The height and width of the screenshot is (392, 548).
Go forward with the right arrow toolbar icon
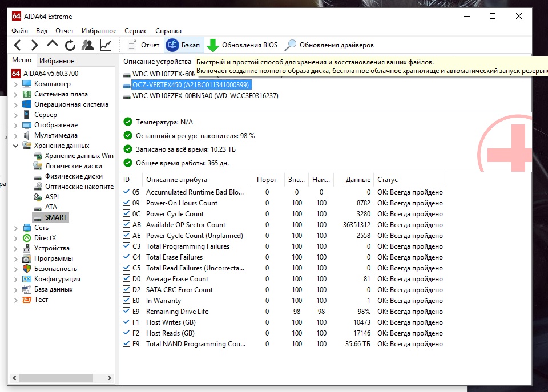35,45
